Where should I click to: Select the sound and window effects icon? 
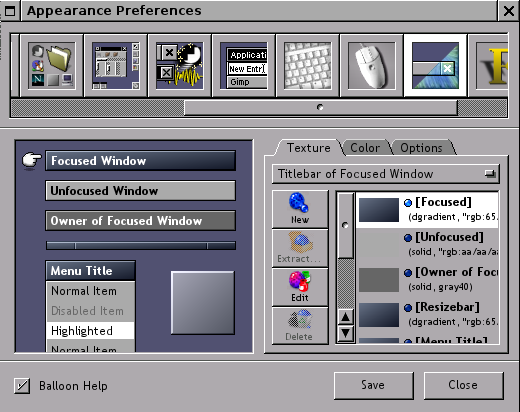180,65
